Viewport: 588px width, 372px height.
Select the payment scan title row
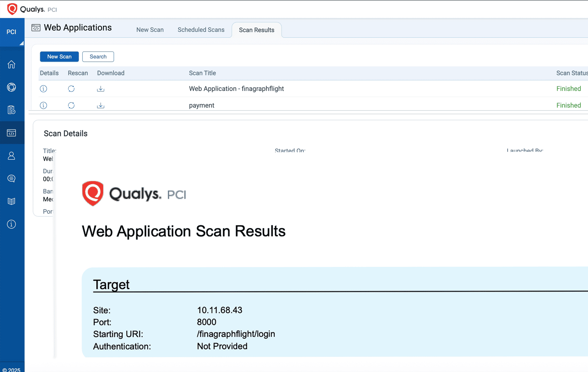tap(202, 105)
